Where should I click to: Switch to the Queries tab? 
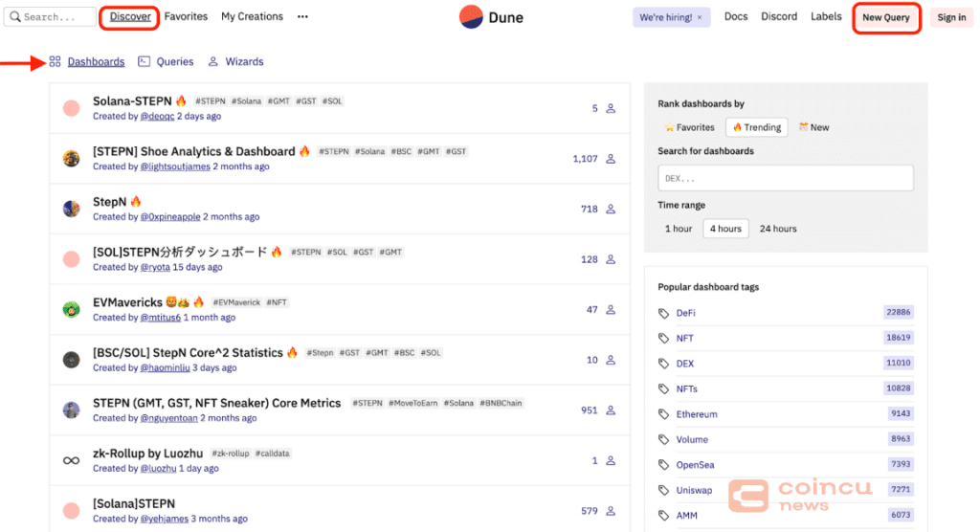(x=174, y=61)
